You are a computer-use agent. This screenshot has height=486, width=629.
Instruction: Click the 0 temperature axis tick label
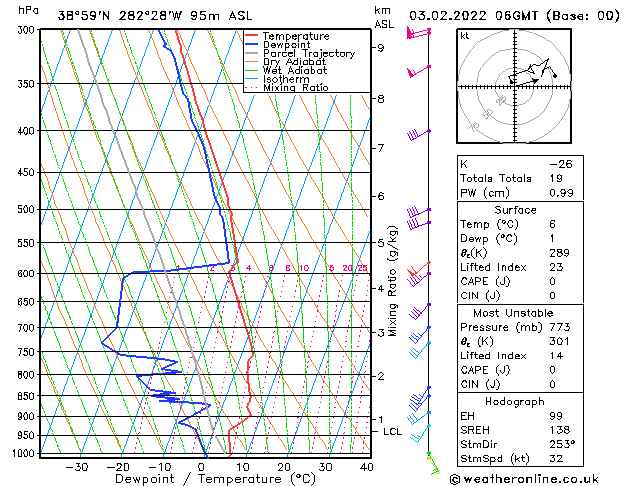click(201, 467)
